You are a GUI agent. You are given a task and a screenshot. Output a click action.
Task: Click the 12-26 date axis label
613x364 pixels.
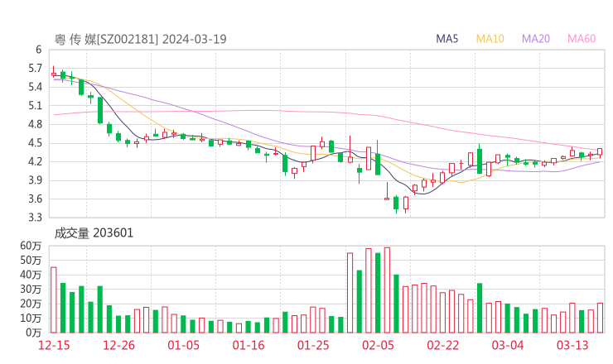tap(118, 345)
